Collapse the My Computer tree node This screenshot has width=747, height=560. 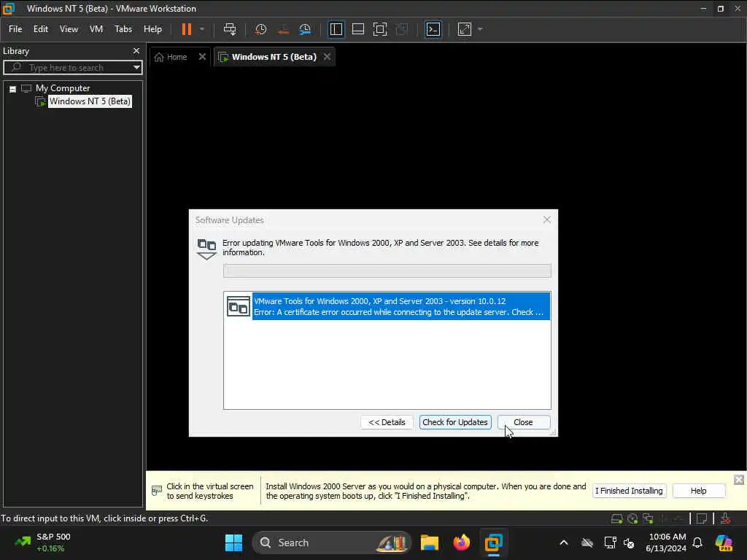pos(13,88)
